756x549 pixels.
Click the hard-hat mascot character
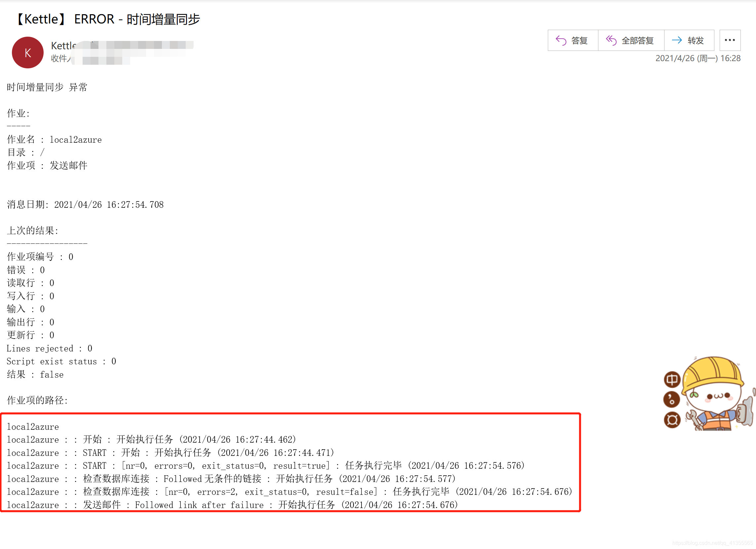point(717,393)
